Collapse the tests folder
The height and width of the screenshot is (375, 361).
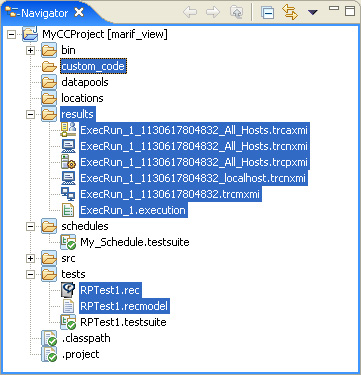coord(31,274)
